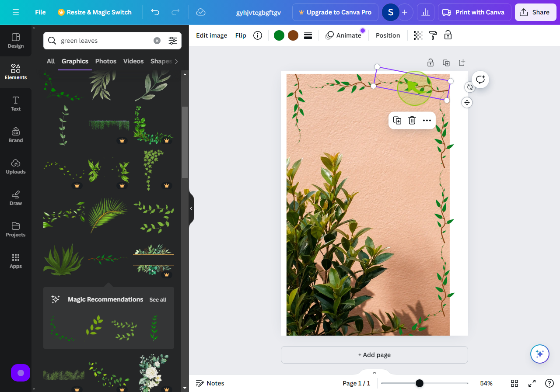Open the analytics chart icon
The height and width of the screenshot is (392, 560).
point(425,12)
